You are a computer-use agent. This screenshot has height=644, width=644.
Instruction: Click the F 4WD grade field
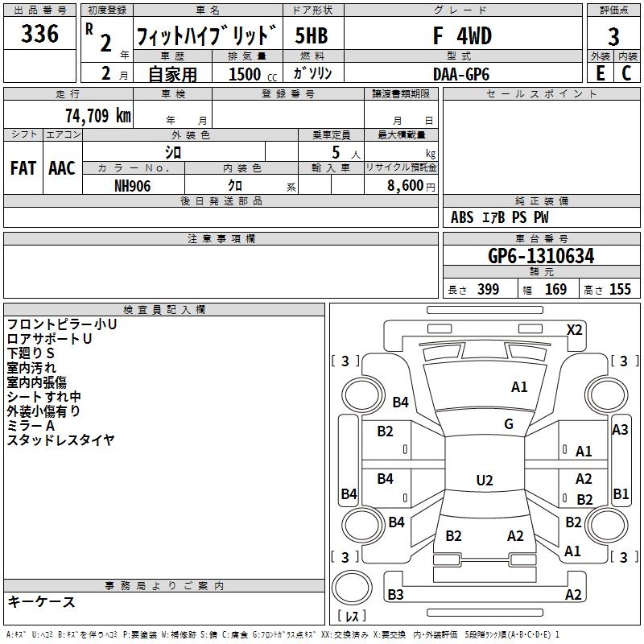click(462, 35)
